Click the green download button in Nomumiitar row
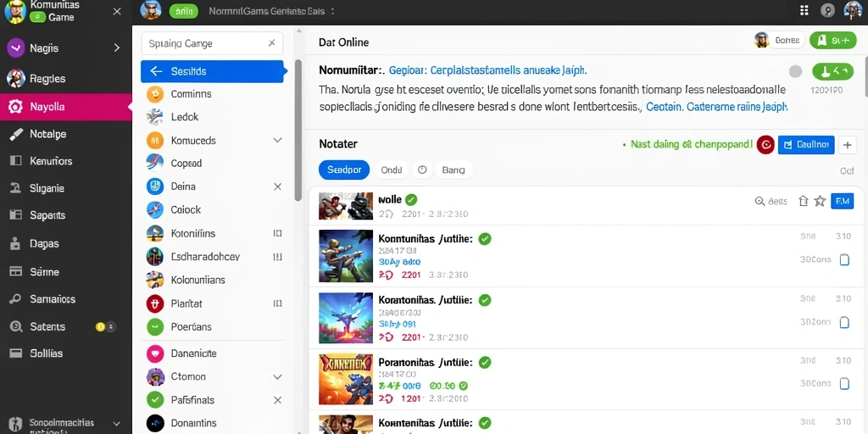The image size is (868, 434). [x=832, y=71]
